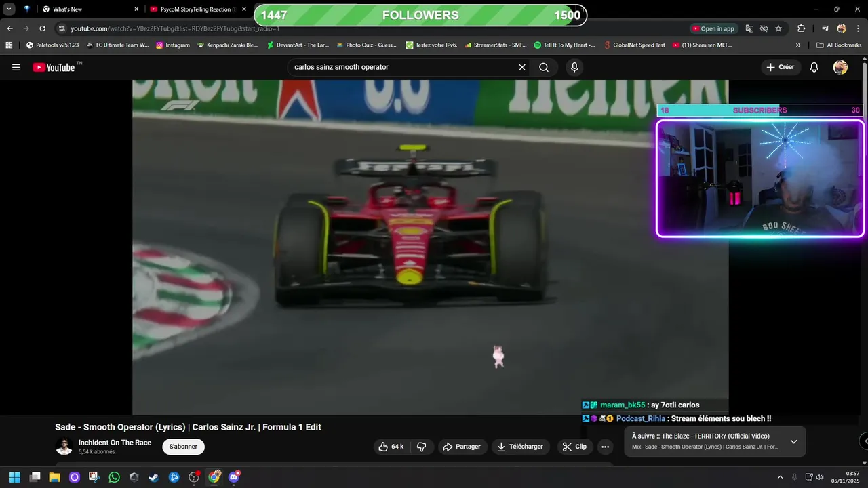Open the Chrome profile avatar
The image size is (868, 488).
click(842, 28)
